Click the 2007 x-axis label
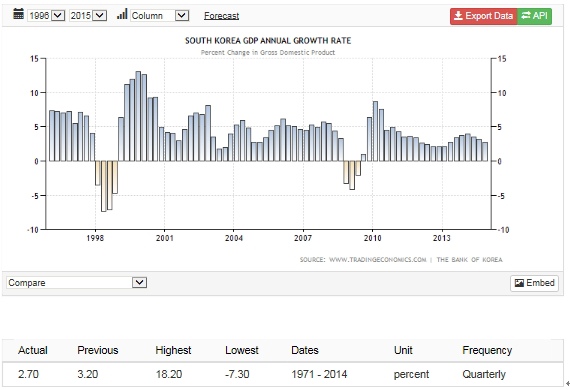Screen dimensions: 570x390 tap(303, 238)
